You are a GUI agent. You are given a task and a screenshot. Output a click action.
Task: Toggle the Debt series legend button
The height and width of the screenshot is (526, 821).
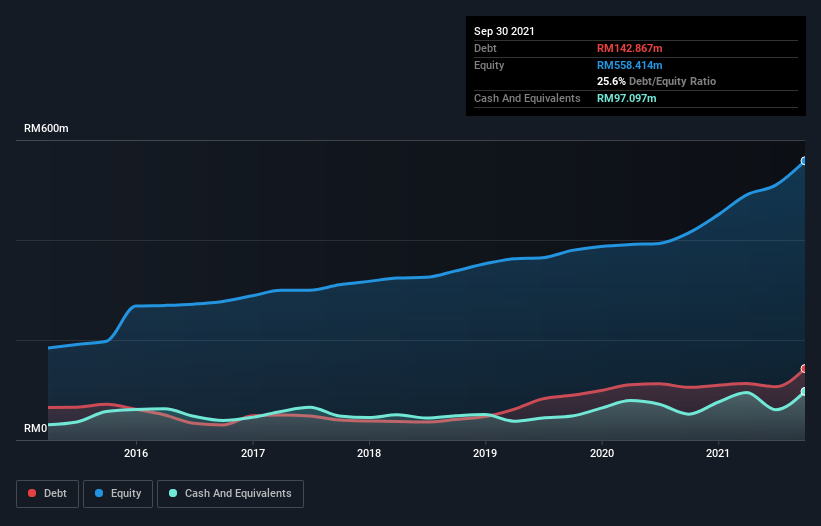pos(47,494)
